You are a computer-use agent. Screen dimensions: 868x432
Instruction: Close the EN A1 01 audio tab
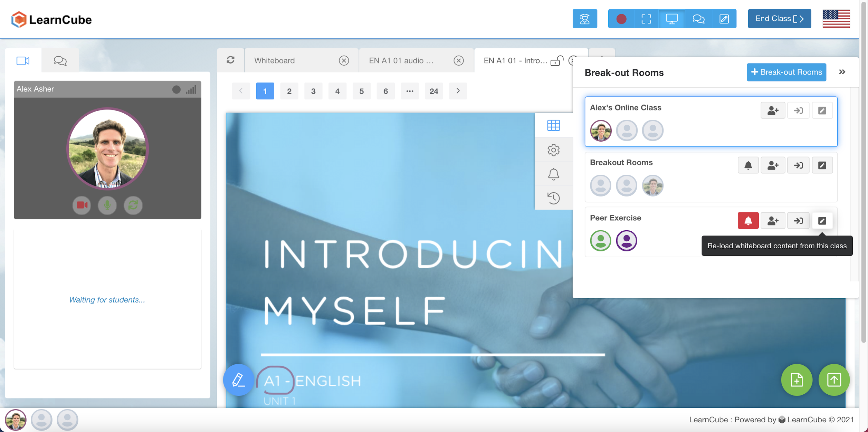click(x=458, y=60)
